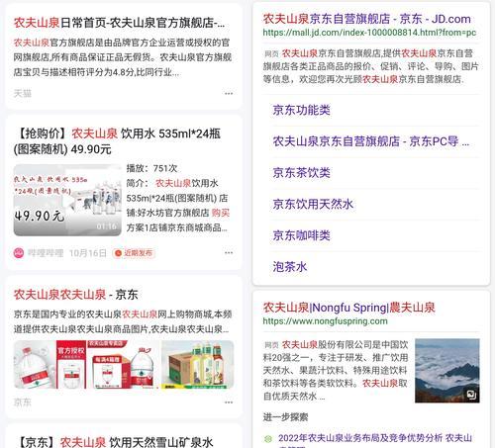The image size is (495, 448).
Task: Click the 10月16日 date text
Action: (x=88, y=253)
